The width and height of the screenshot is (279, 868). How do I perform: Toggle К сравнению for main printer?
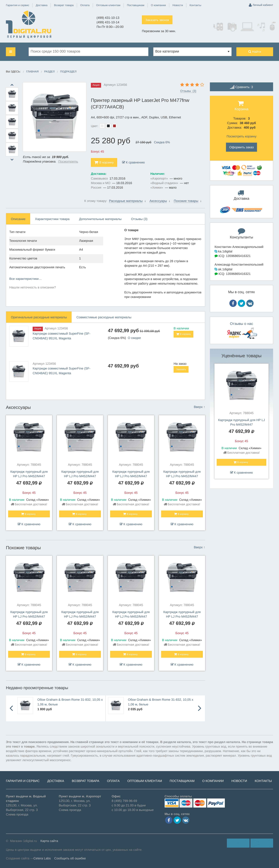pos(133,162)
